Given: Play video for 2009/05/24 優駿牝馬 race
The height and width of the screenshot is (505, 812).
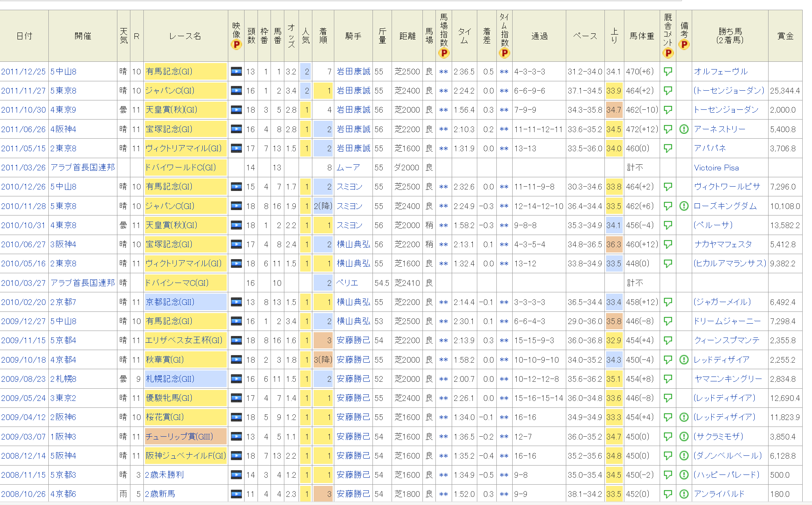Looking at the screenshot, I should [236, 398].
